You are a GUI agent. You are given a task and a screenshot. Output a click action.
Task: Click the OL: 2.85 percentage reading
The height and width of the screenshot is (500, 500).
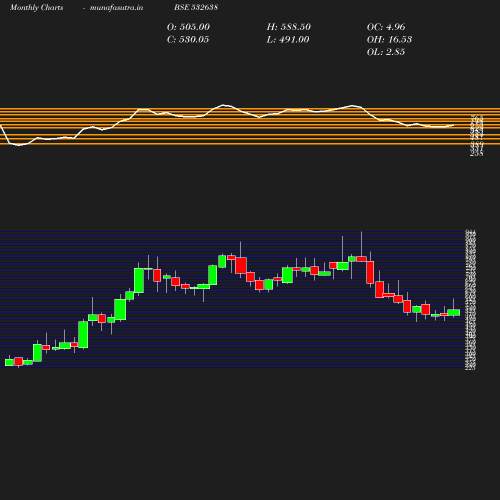tap(386, 52)
